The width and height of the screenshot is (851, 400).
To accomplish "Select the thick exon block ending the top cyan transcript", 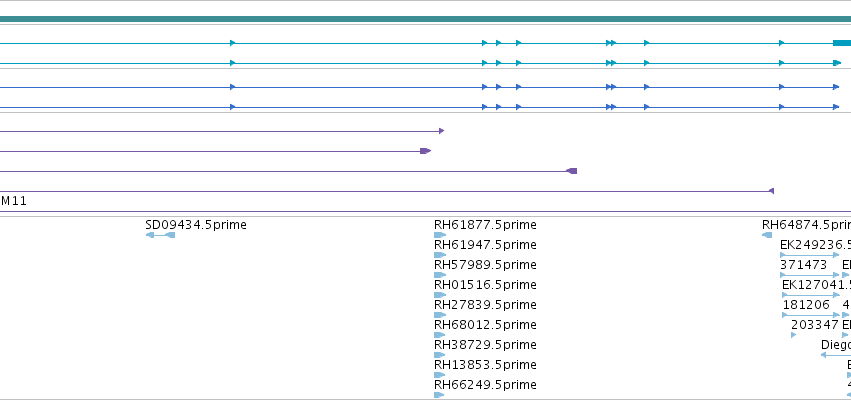I will click(842, 43).
